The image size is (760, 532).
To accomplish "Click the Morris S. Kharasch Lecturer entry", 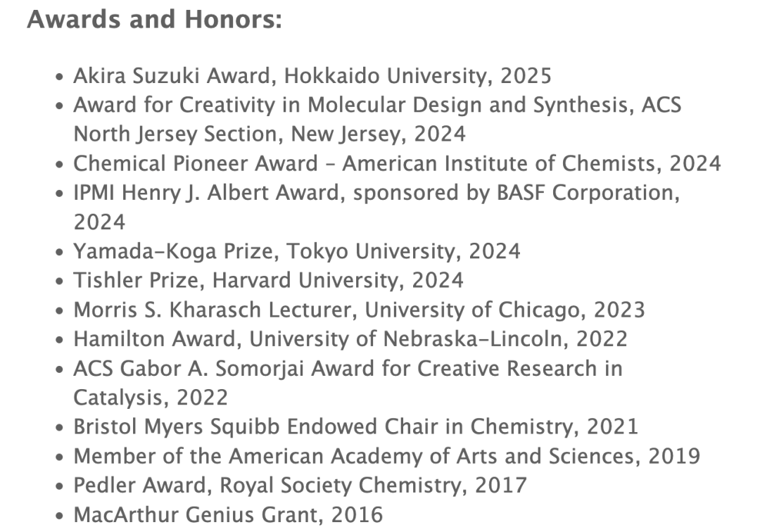I will [359, 310].
